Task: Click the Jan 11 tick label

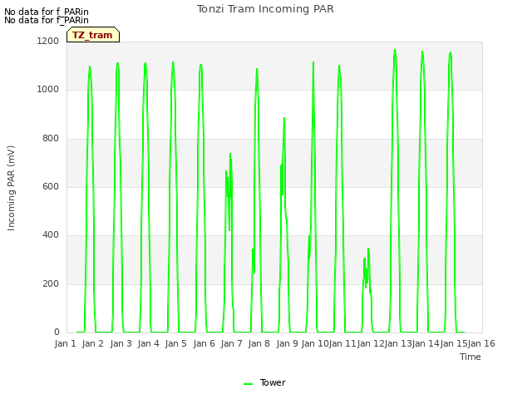Action: click(342, 343)
